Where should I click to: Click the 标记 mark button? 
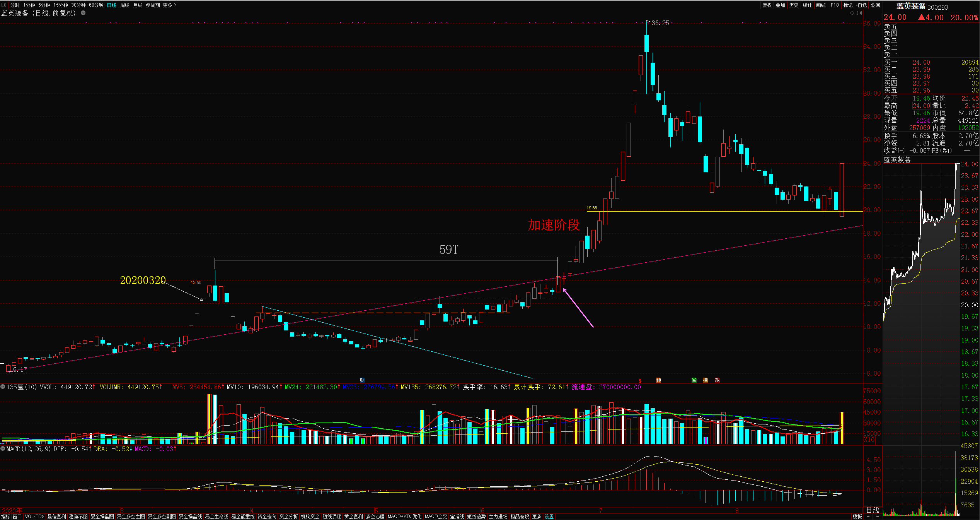pyautogui.click(x=848, y=5)
